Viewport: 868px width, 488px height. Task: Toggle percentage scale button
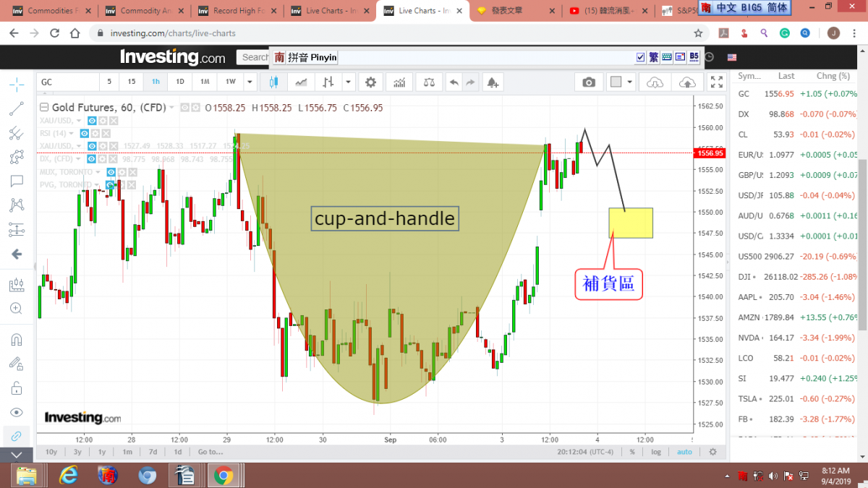(632, 452)
